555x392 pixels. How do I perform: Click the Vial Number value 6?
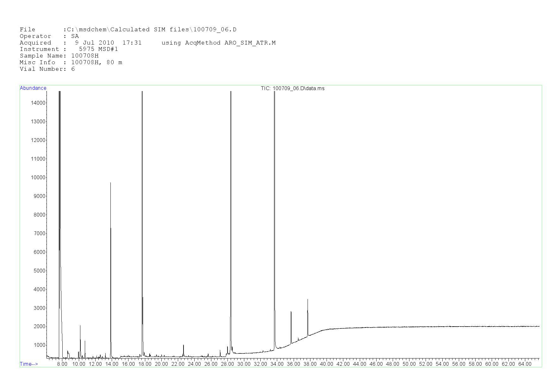click(73, 69)
